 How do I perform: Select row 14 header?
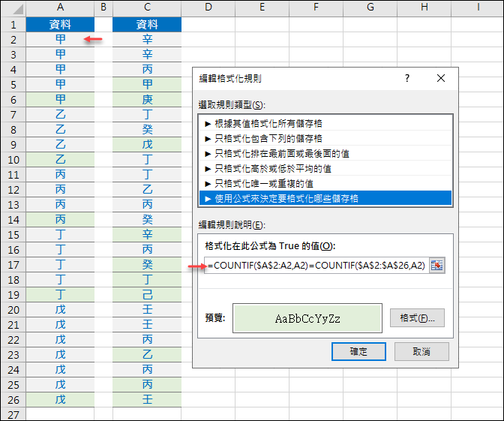(13, 220)
